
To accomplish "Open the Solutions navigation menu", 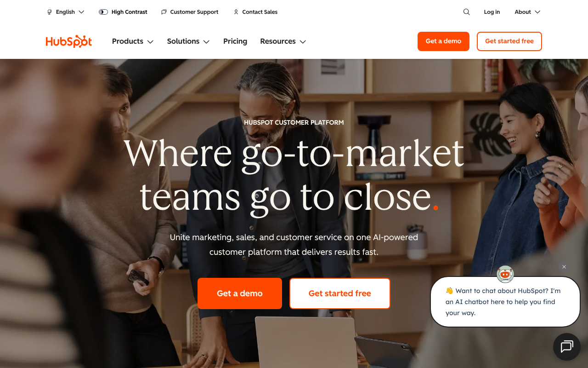I will pyautogui.click(x=188, y=41).
